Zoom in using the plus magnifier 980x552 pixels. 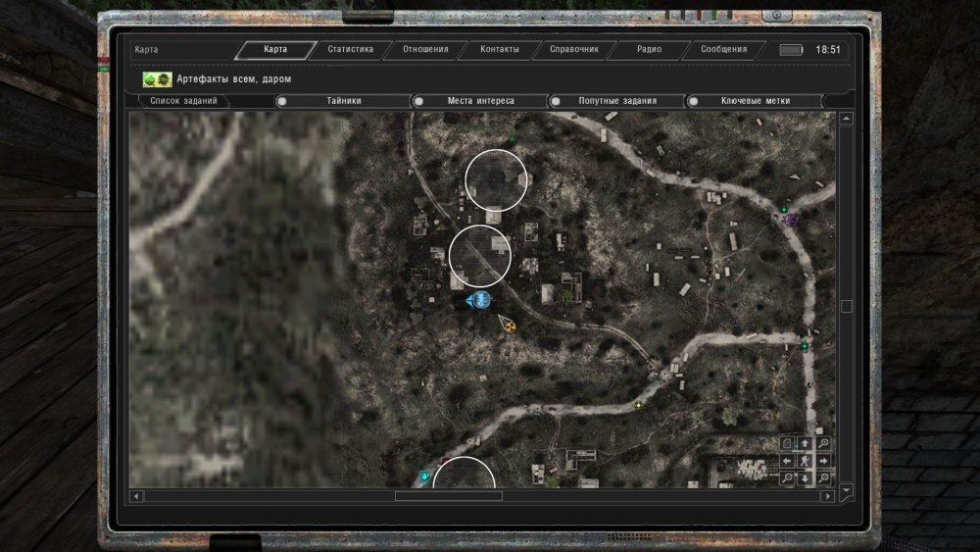(x=824, y=478)
